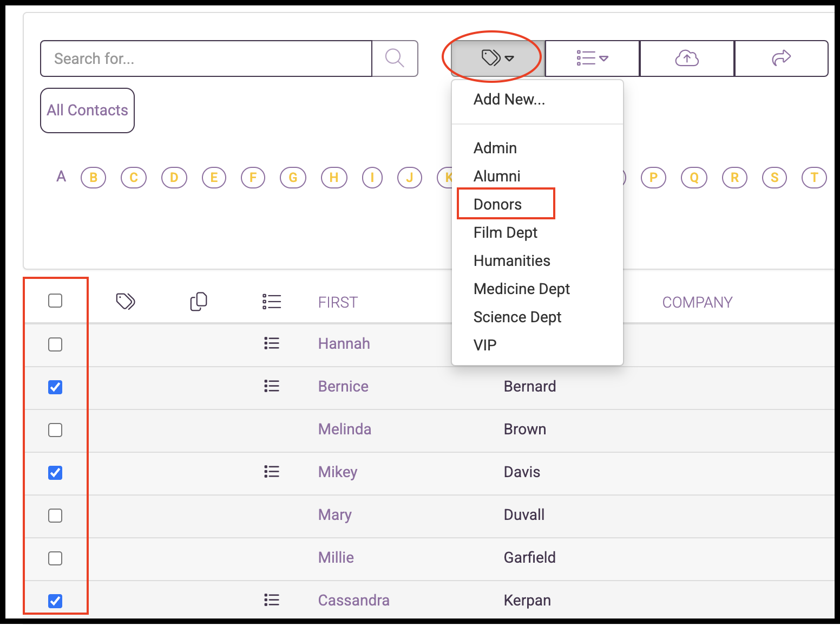The width and height of the screenshot is (840, 625).
Task: Click Mikey's list icon
Action: point(272,472)
